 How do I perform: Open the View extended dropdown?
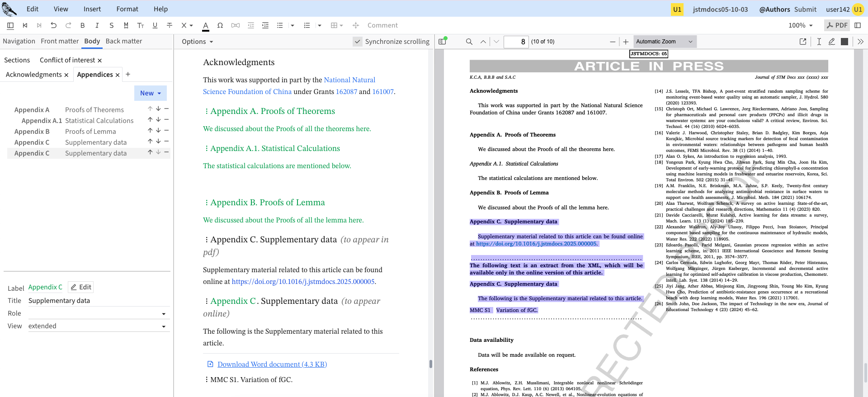tap(164, 326)
